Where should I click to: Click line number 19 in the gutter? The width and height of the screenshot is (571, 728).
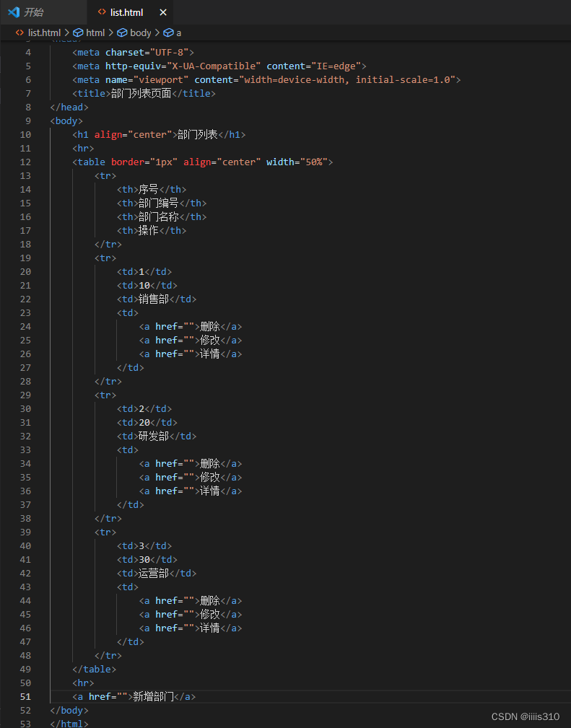(x=25, y=258)
